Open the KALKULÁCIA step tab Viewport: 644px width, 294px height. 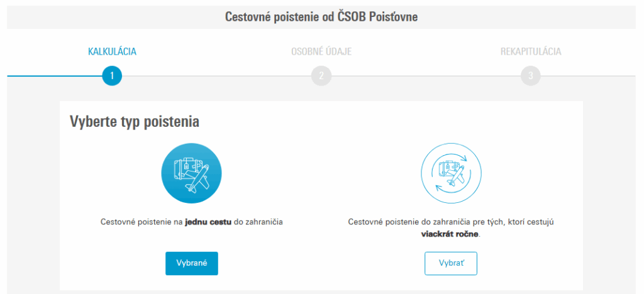tap(112, 52)
